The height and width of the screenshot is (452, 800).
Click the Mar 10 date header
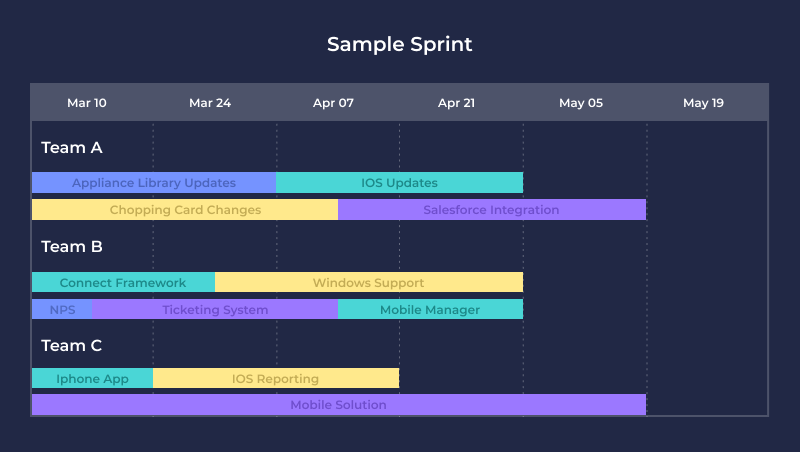point(87,103)
